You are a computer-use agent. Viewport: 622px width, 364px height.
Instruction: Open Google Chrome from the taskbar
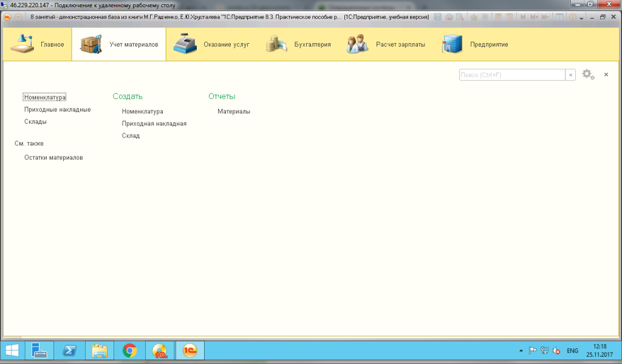130,351
